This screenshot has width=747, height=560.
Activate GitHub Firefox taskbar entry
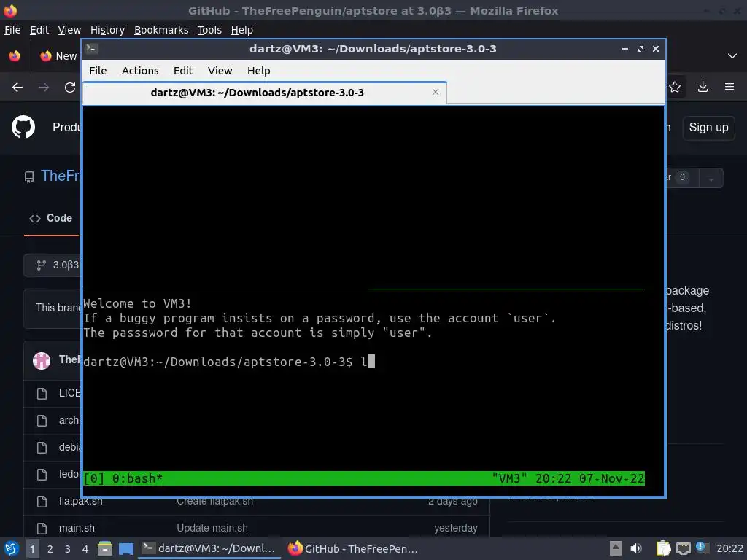[354, 548]
